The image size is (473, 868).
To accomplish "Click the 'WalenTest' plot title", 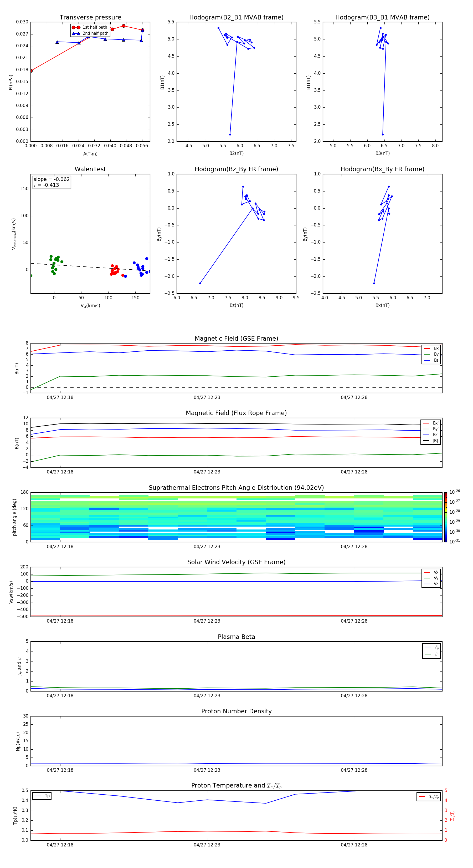I will point(90,169).
